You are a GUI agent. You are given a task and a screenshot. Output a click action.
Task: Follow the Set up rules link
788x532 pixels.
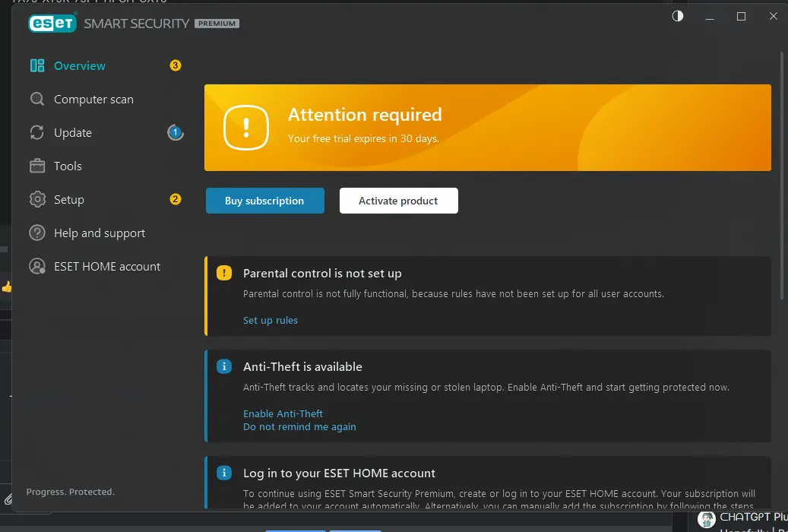pos(271,320)
